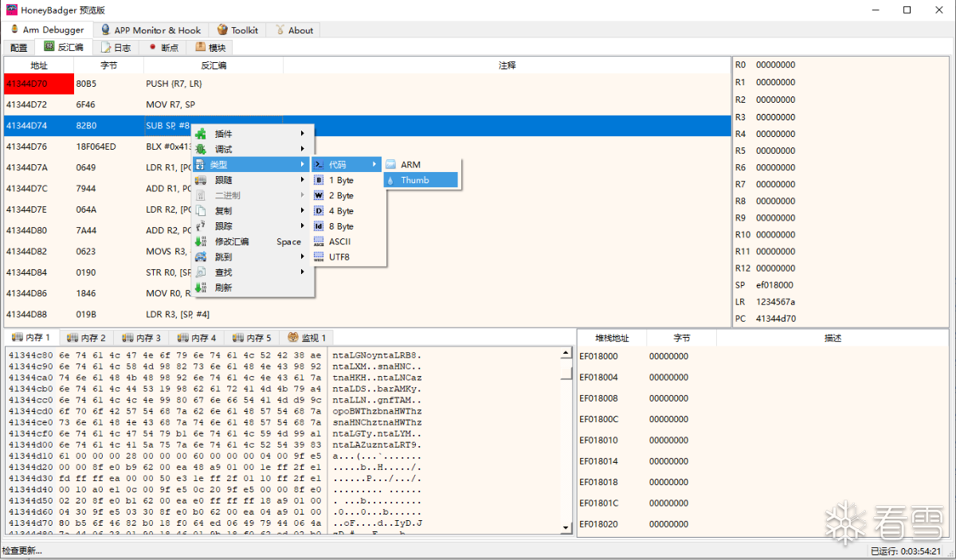Expand the 代码 code submenu
The height and width of the screenshot is (560, 956).
[x=348, y=164]
